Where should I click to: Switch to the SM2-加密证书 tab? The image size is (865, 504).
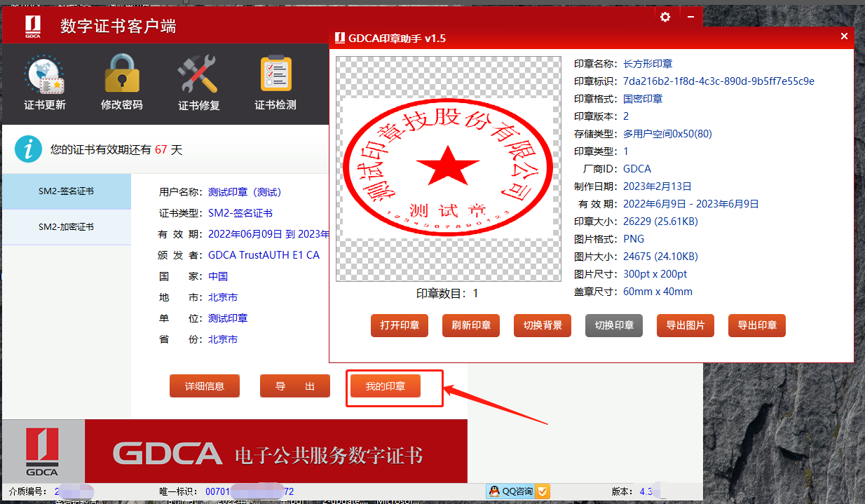click(x=67, y=227)
